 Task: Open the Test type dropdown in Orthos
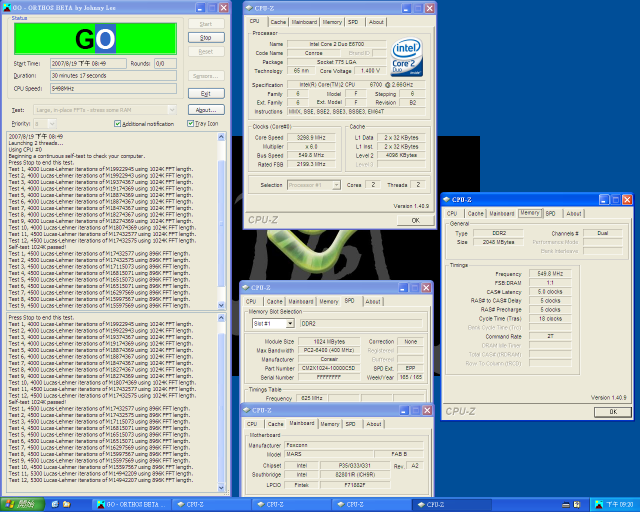(x=172, y=110)
